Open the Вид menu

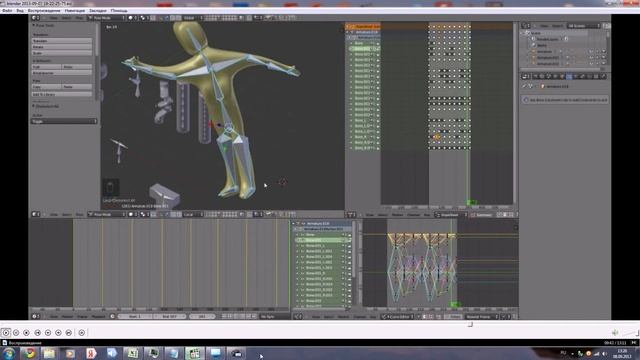pyautogui.click(x=20, y=11)
